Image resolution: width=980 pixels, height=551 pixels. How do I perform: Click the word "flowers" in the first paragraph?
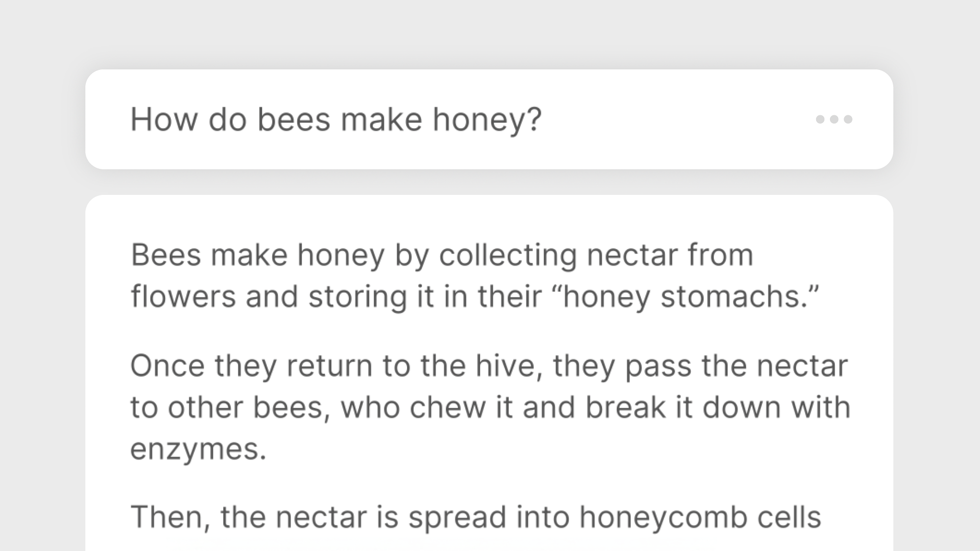tap(183, 296)
